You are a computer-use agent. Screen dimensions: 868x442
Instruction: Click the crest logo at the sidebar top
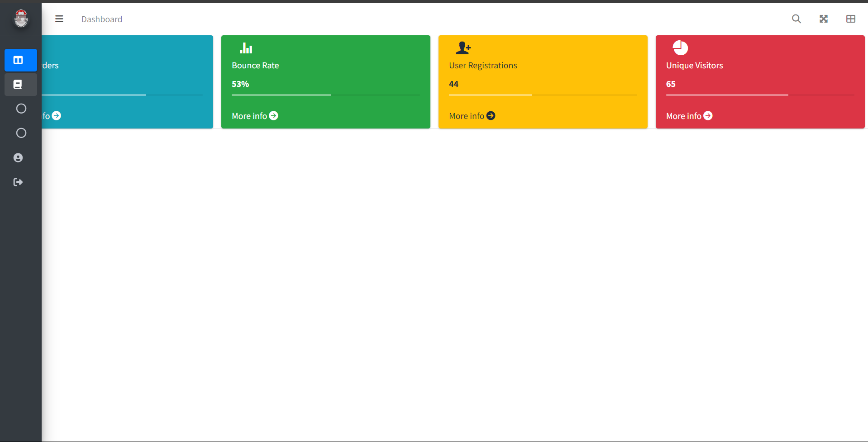click(21, 19)
